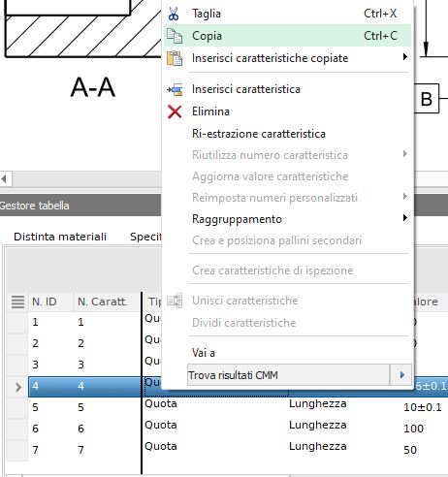The image size is (448, 477).
Task: Click the Trova risultati CMM button
Action: (x=288, y=375)
